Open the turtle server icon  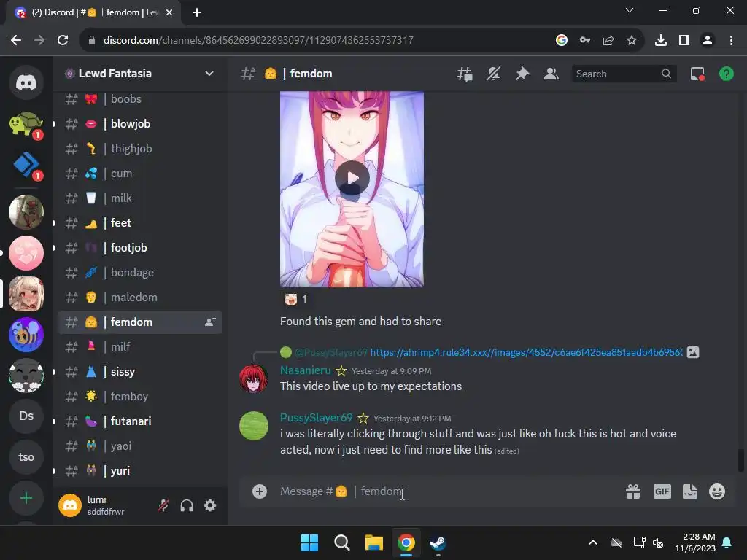point(26,124)
